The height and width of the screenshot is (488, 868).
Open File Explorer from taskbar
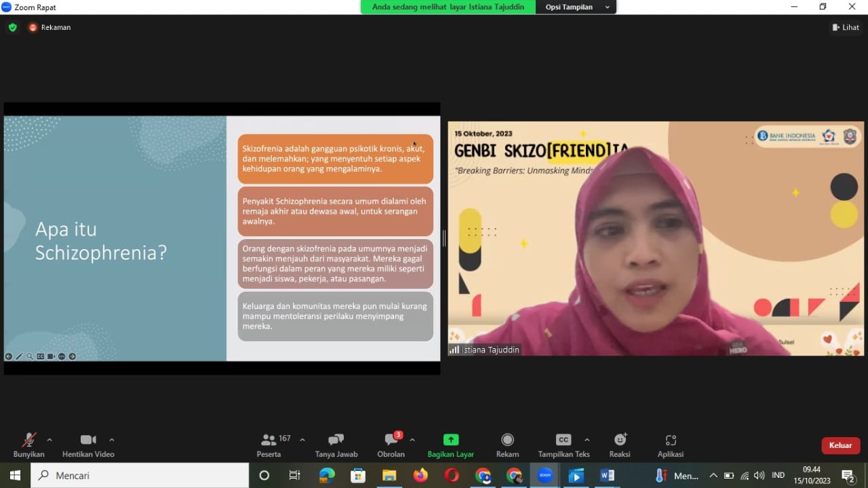[389, 475]
